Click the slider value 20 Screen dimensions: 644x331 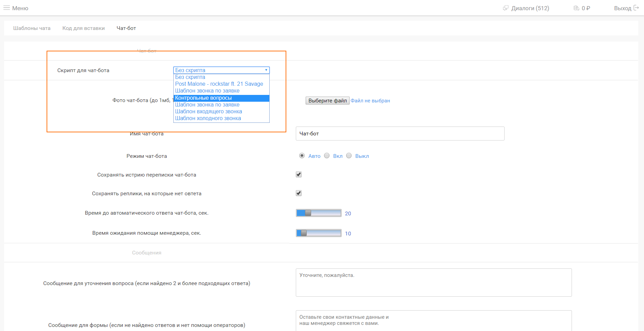(348, 214)
